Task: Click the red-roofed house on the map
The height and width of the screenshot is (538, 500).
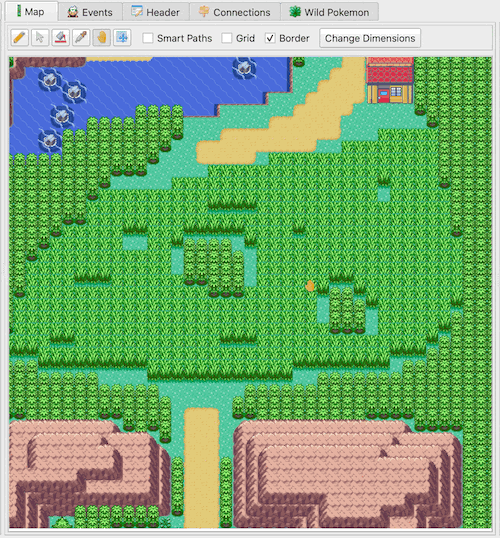Action: (390, 80)
